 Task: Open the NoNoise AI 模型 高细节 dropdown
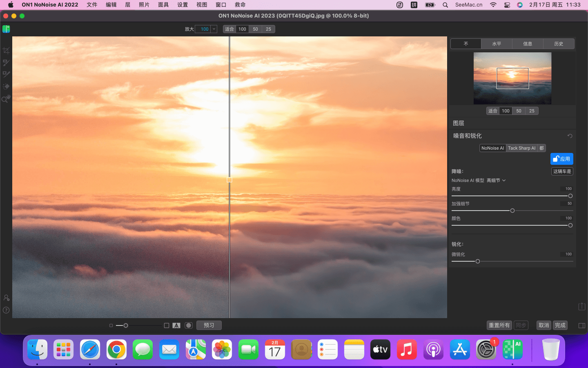496,180
